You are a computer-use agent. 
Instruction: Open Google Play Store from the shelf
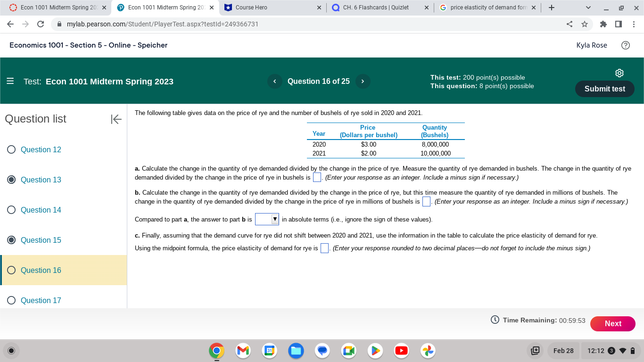pos(375,351)
